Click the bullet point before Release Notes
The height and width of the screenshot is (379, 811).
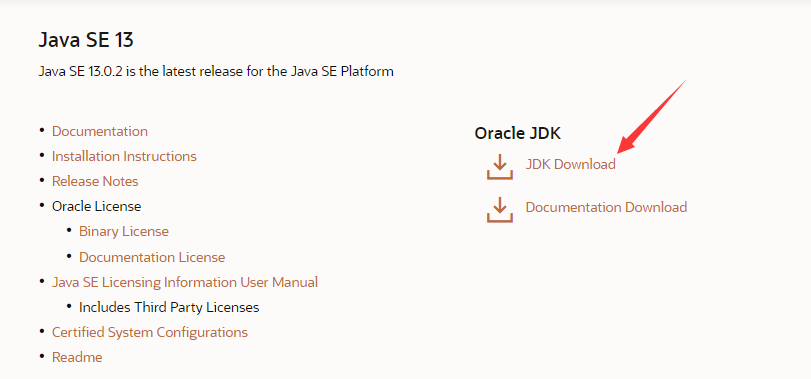41,180
